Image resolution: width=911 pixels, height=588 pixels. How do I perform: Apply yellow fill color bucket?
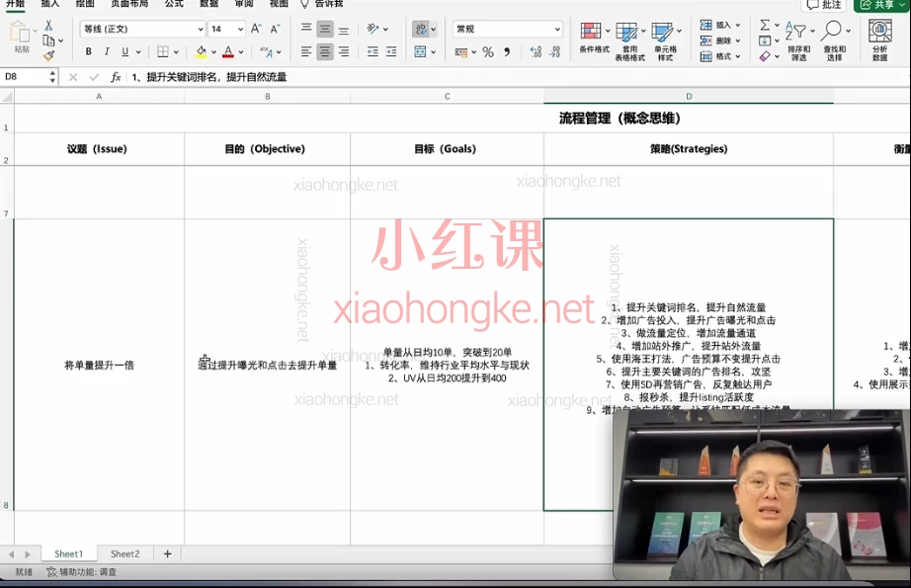coord(201,51)
